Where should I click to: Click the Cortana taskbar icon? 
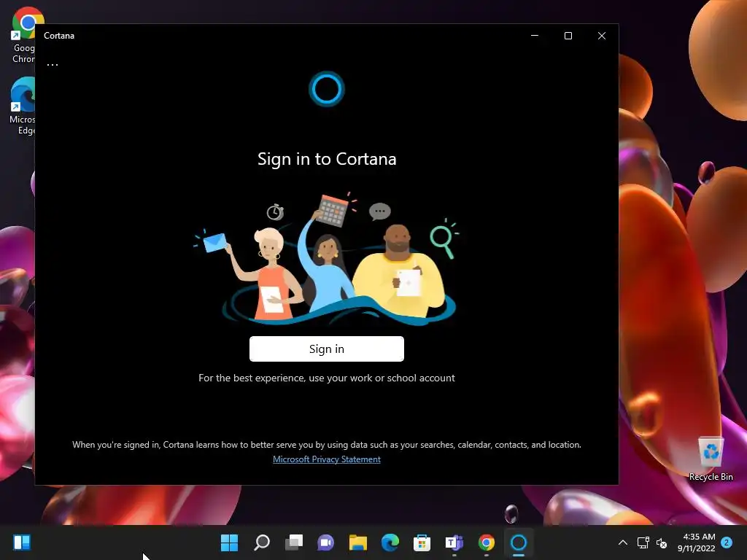[x=519, y=542]
